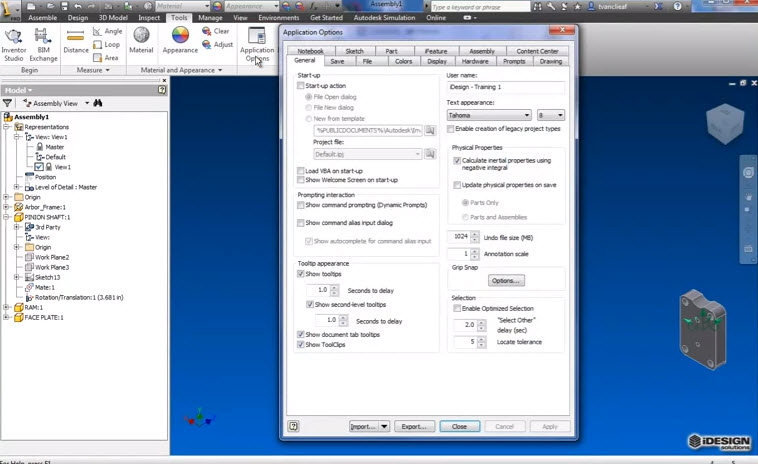This screenshot has height=464, width=758.
Task: Click the browser filter funnel icon
Action: click(x=7, y=103)
